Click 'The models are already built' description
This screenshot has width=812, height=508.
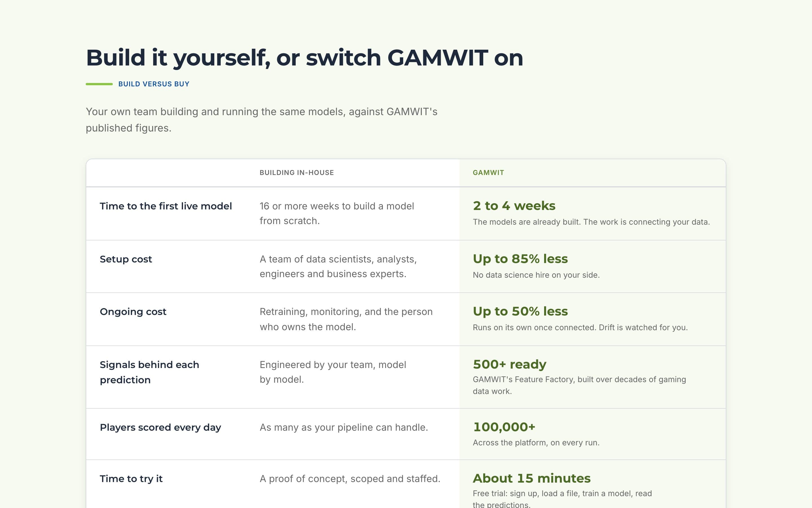(x=591, y=222)
